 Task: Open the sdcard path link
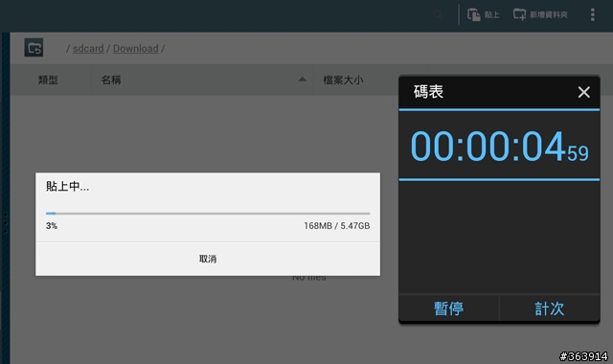[88, 49]
